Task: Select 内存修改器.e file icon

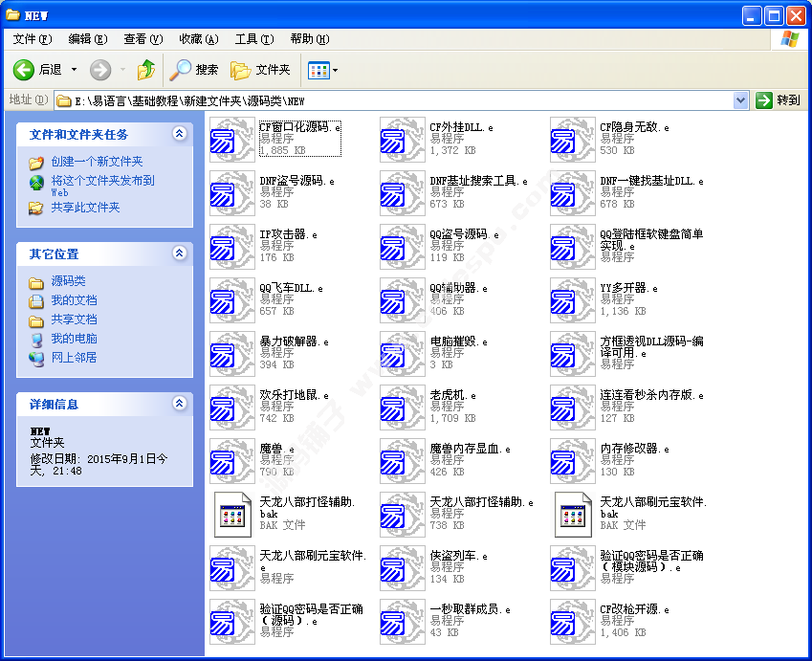Action: (573, 461)
